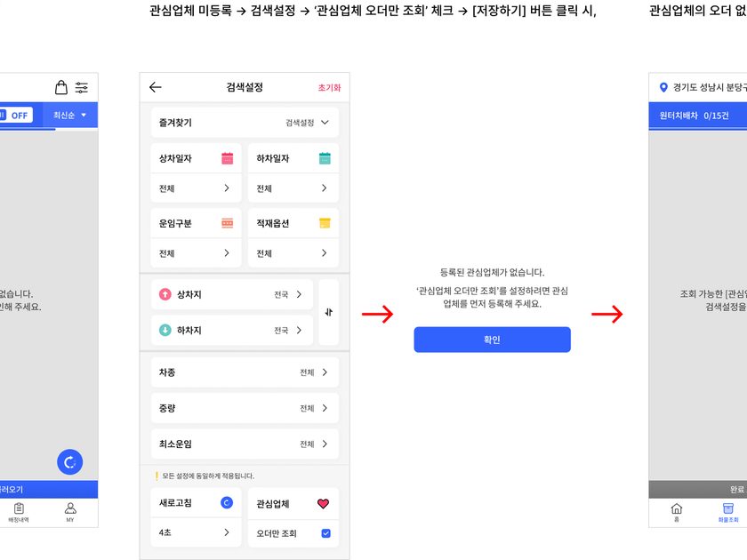
Task: Expand the 차종 전체 row
Action: [x=245, y=372]
